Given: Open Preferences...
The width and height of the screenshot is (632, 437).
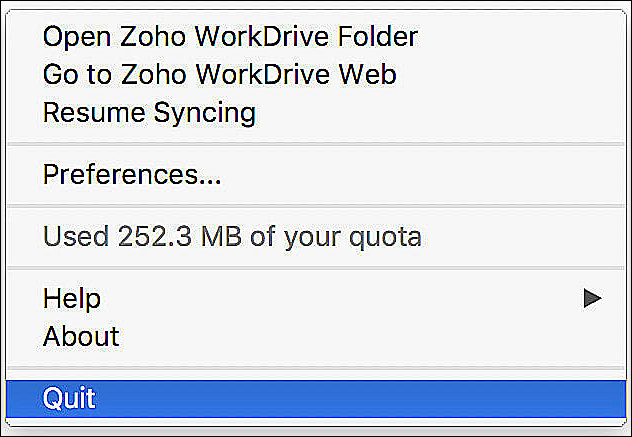Looking at the screenshot, I should [x=132, y=175].
